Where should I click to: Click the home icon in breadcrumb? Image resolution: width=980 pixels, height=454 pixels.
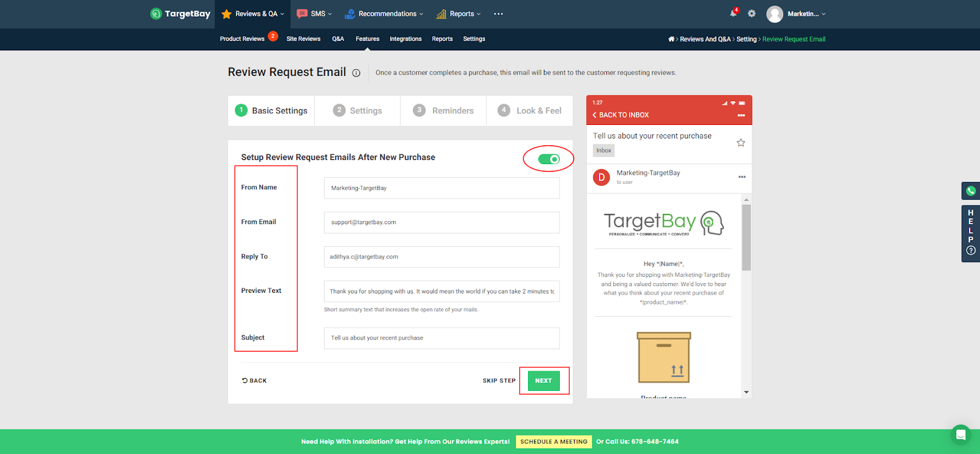point(671,39)
